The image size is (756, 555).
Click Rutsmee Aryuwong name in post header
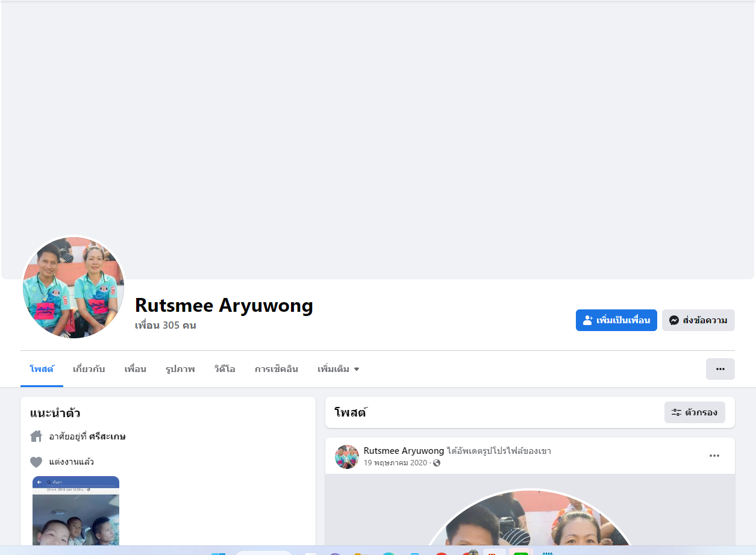pyautogui.click(x=404, y=451)
